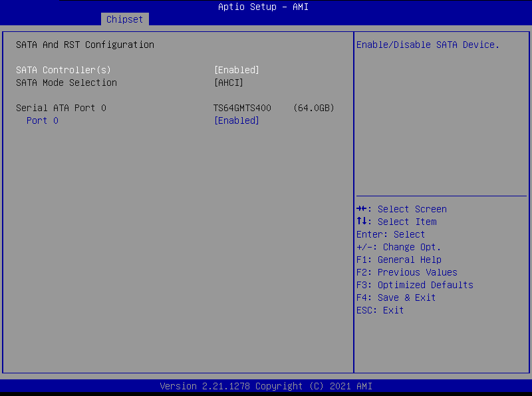Click the ESC: Exit hint
Screen dimensions: 532x396
click(x=380, y=310)
